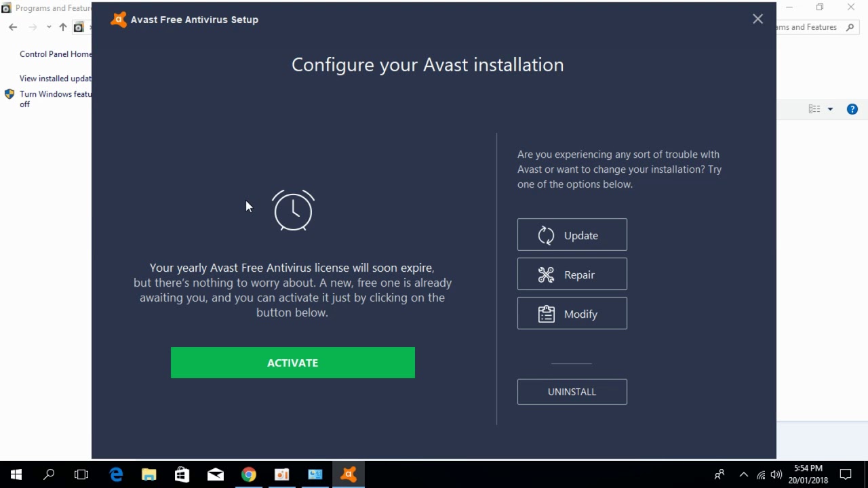
Task: Click the volume speaker tray icon
Action: 776,474
